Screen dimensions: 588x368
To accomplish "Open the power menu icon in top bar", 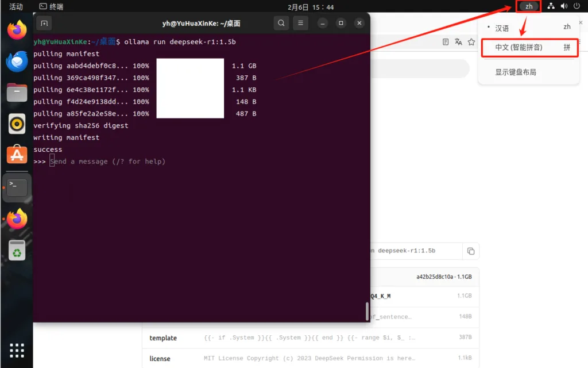I will pyautogui.click(x=577, y=6).
